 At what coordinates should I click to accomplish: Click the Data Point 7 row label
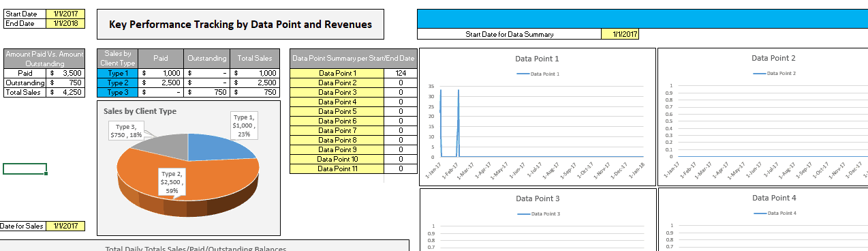coord(337,130)
